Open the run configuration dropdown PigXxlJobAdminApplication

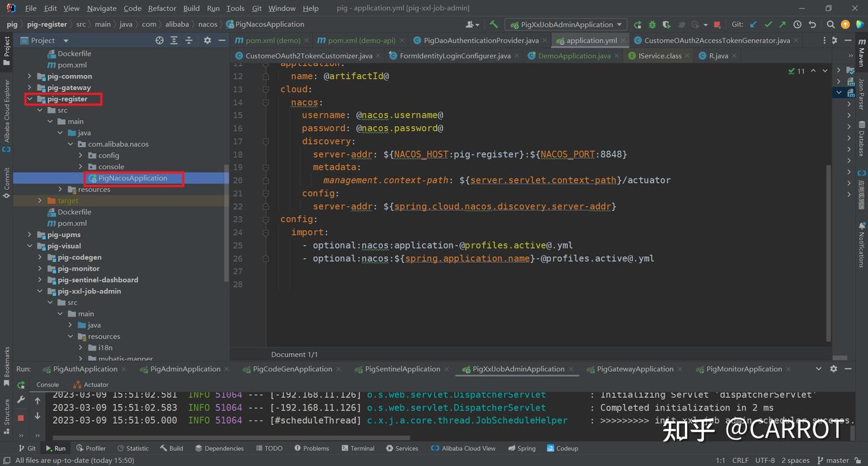(567, 25)
